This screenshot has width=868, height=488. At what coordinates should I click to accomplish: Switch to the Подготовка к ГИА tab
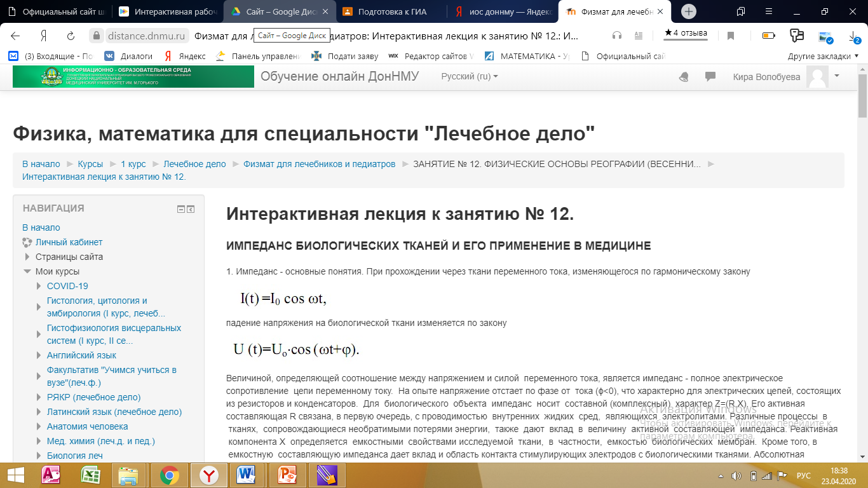coord(390,11)
